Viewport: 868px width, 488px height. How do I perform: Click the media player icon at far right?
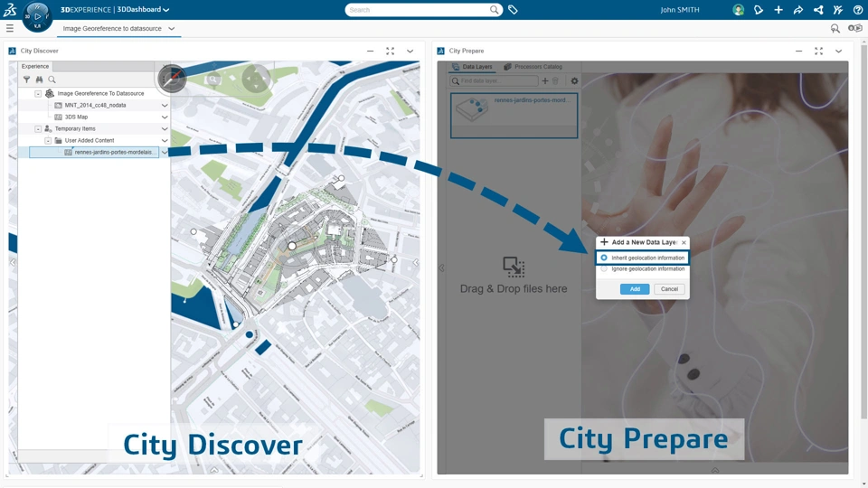click(855, 28)
